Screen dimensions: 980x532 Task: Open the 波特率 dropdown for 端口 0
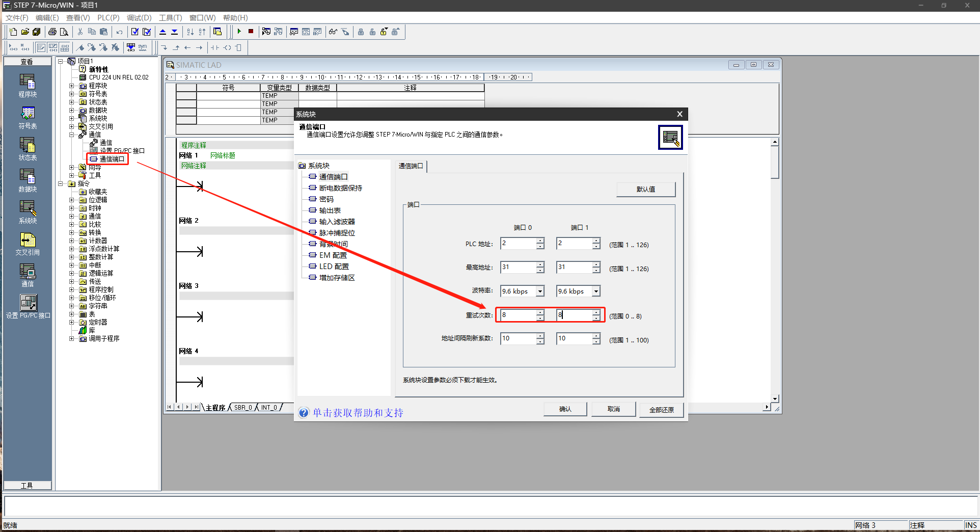[x=540, y=291]
